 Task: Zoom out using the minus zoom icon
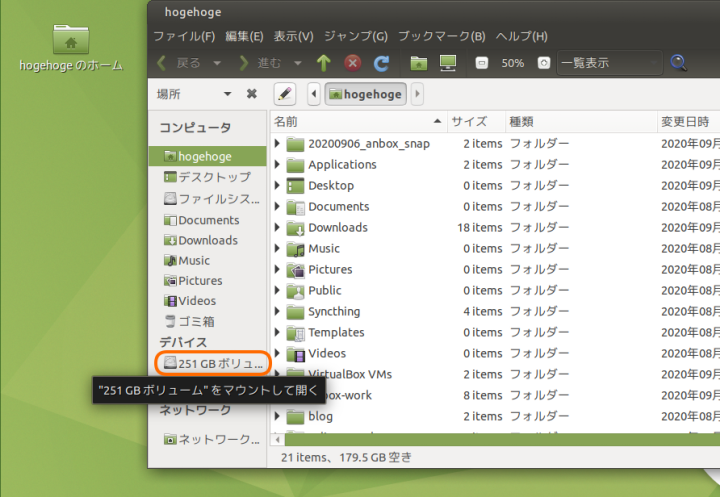(482, 63)
